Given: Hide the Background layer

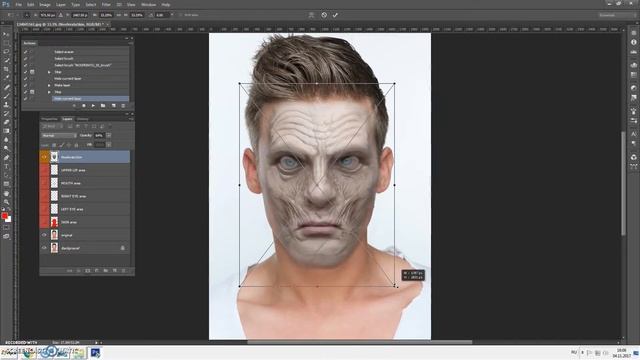Looking at the screenshot, I should 44,248.
